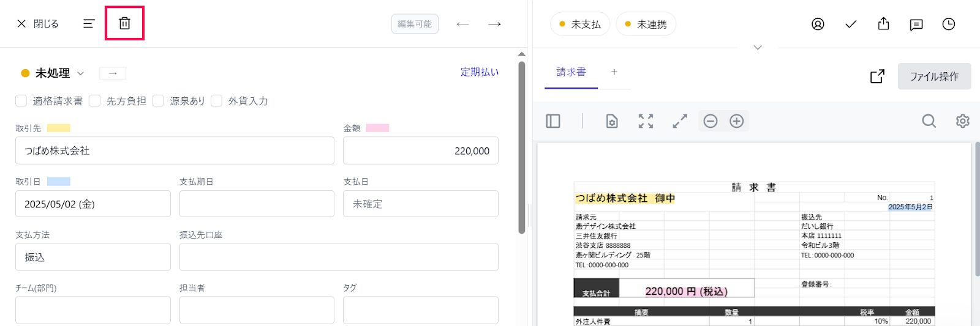The width and height of the screenshot is (980, 326).
Task: Click the 2025年5月2日 date in invoice
Action: (x=910, y=207)
